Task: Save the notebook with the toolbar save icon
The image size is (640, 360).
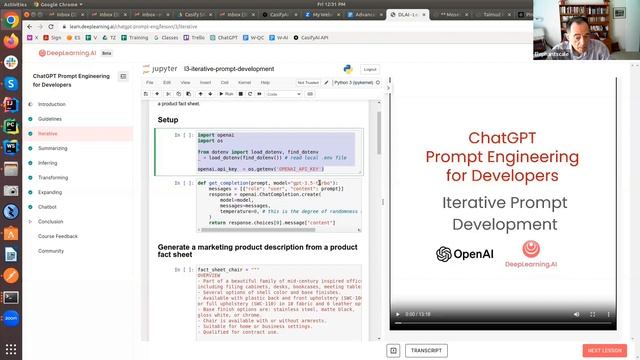Action: [146, 94]
